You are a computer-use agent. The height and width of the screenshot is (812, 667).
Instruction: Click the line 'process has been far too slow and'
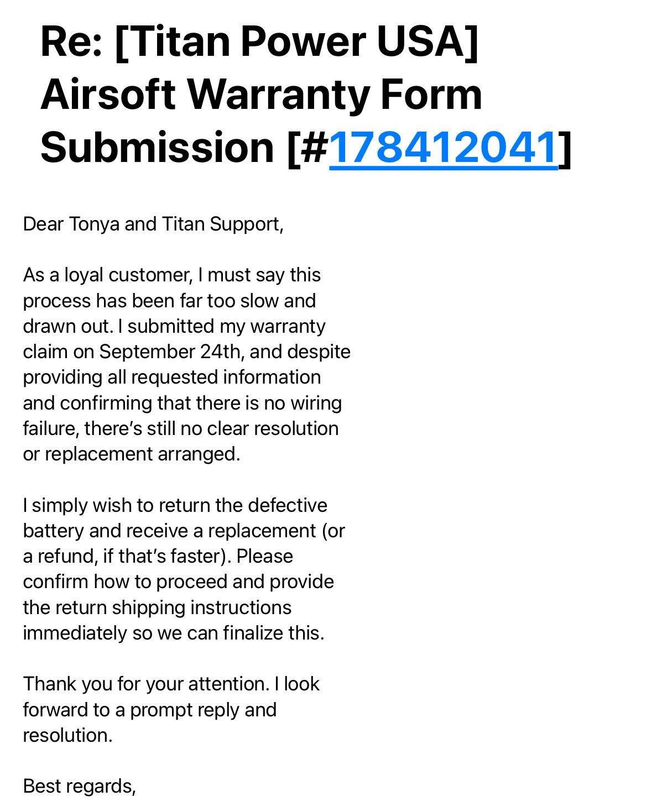click(x=169, y=301)
